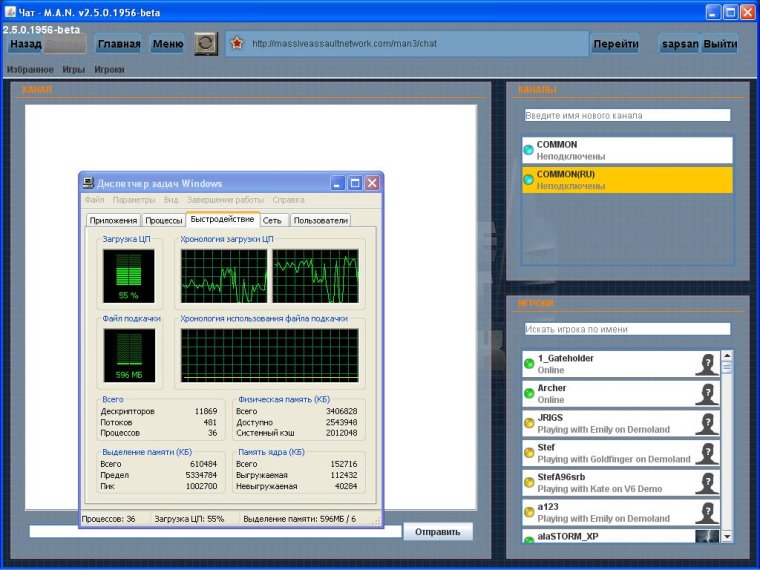This screenshot has width=760, height=570.
Task: Switch to Пользователи tab
Action: coord(320,220)
